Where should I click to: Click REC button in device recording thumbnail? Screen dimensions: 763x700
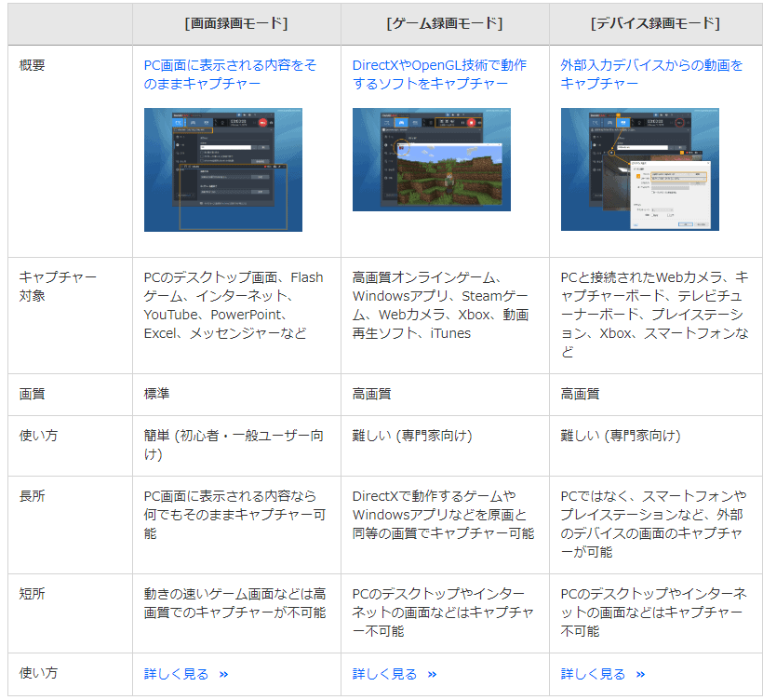click(680, 122)
